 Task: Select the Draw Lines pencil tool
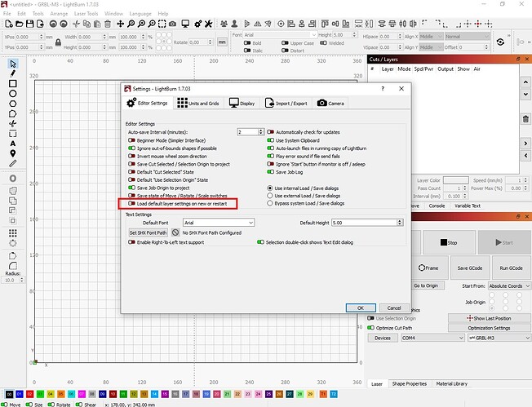tap(13, 73)
